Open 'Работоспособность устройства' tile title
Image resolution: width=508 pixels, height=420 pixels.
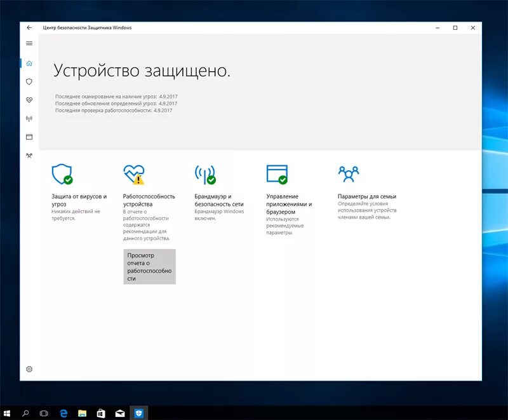pos(149,200)
